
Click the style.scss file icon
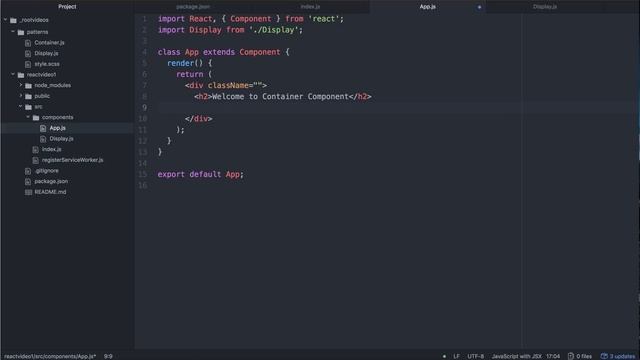click(x=28, y=64)
